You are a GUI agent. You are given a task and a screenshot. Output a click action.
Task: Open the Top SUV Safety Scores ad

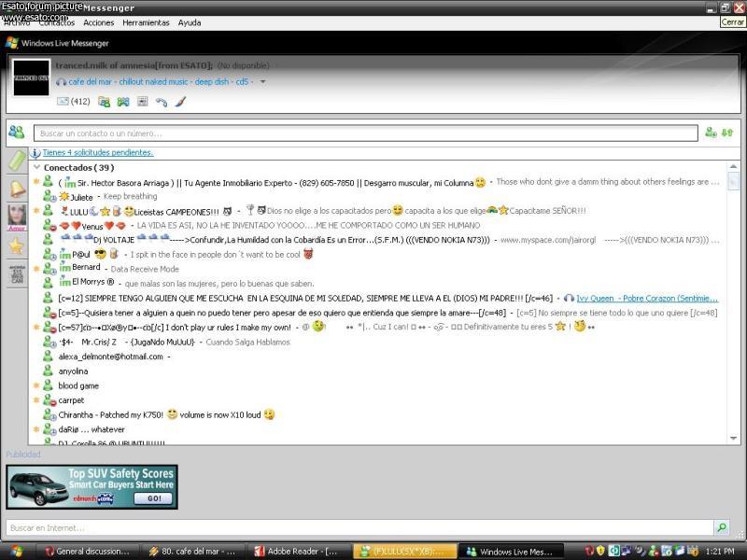tap(92, 486)
